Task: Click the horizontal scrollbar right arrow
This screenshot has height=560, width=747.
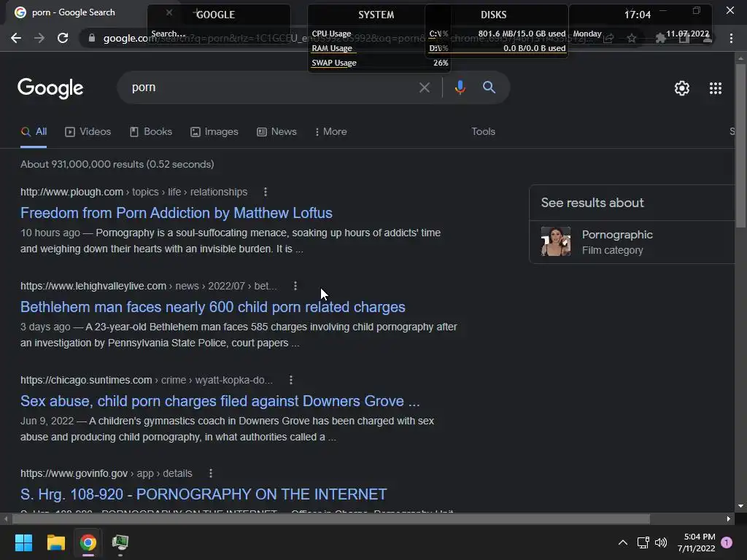Action: pyautogui.click(x=729, y=518)
